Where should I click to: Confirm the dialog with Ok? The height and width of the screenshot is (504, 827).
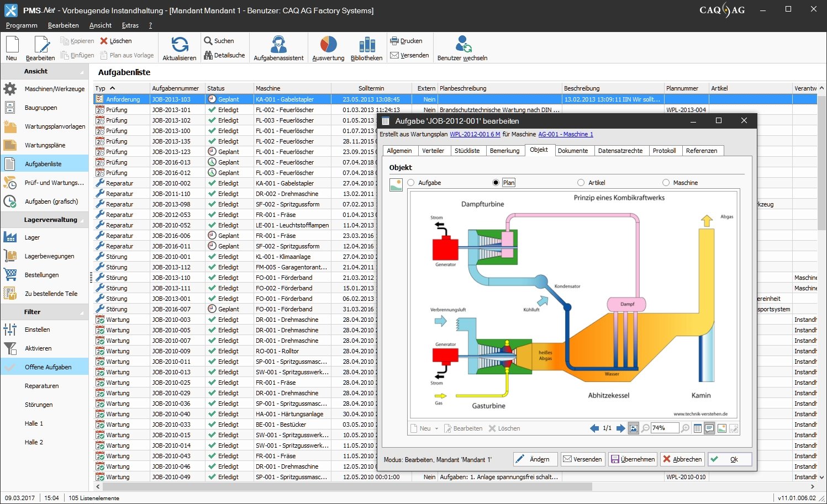730,459
